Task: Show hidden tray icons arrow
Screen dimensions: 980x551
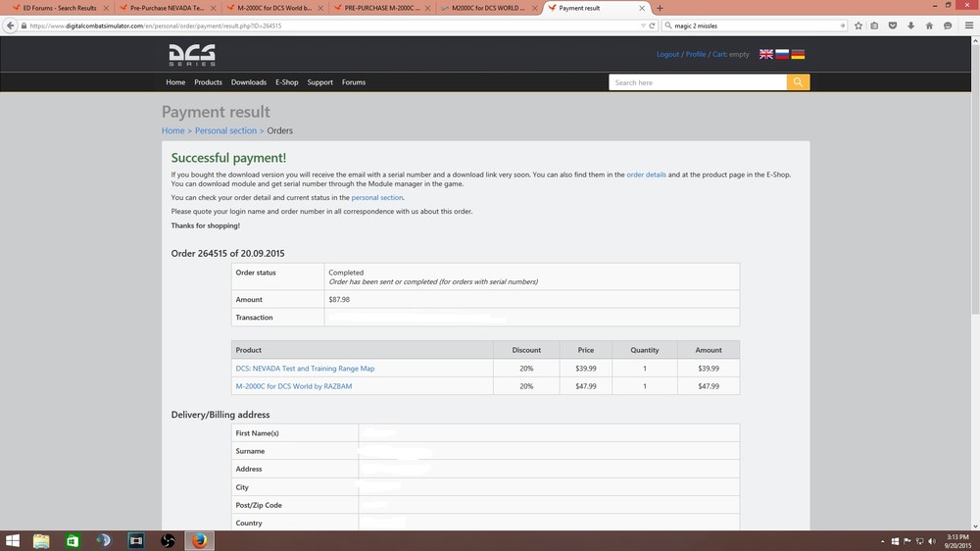Action: (883, 541)
